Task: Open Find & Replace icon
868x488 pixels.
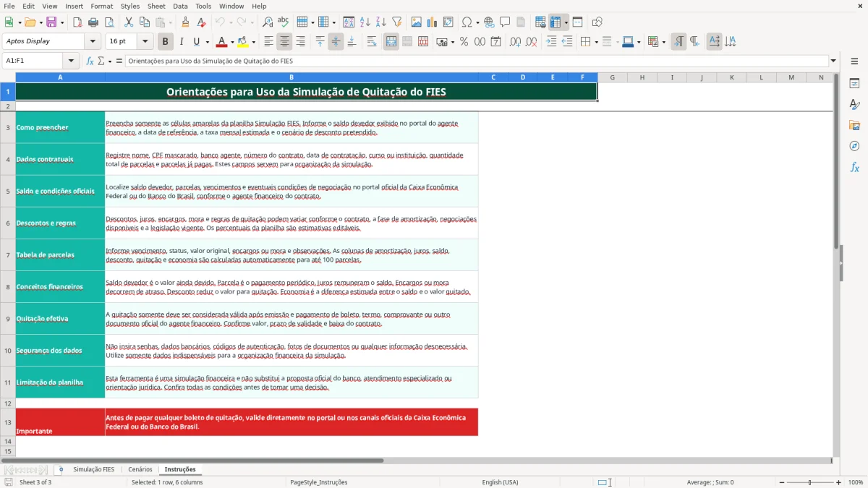Action: point(268,22)
